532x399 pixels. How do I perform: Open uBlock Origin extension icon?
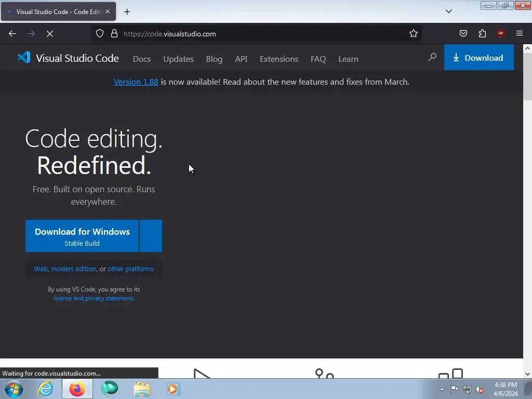500,33
